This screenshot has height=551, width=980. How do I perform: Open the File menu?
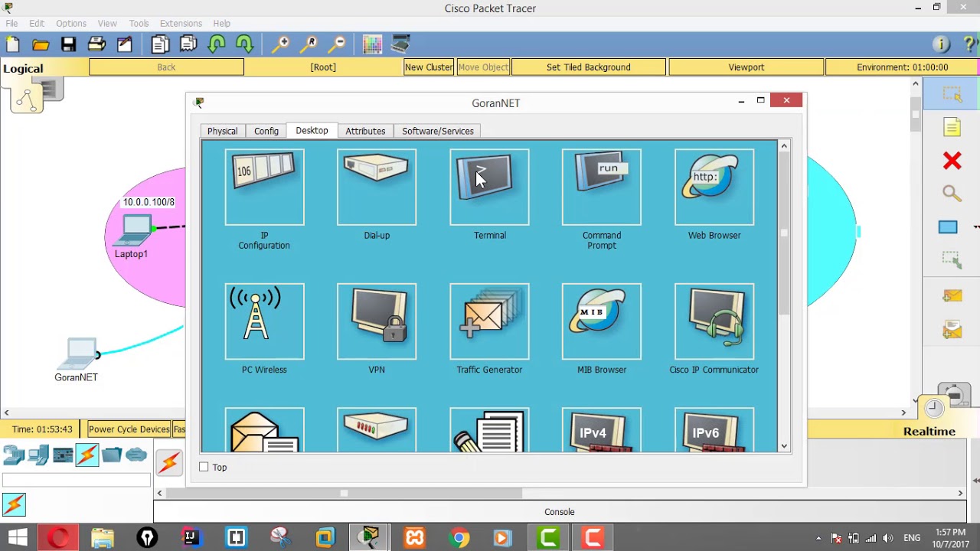[x=11, y=24]
